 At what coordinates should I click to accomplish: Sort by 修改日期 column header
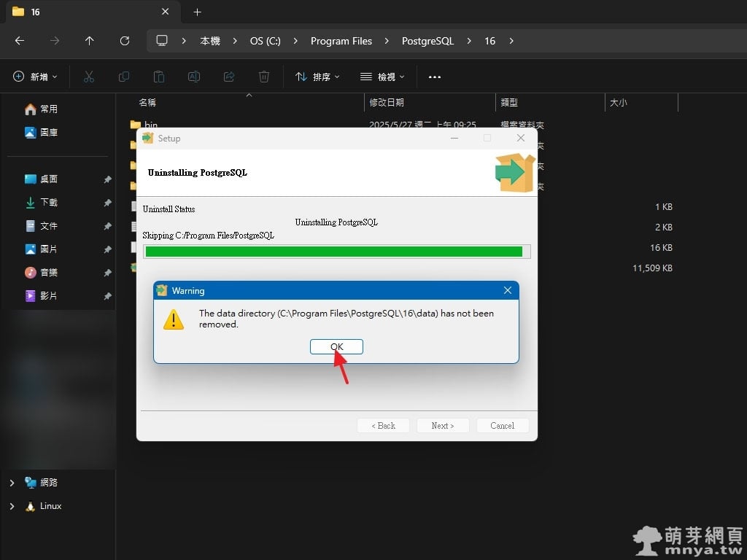tap(387, 103)
